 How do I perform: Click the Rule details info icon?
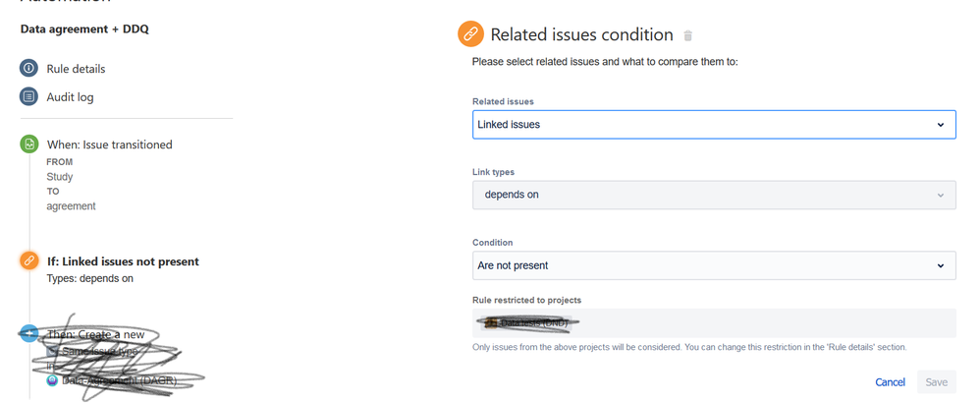click(x=28, y=68)
